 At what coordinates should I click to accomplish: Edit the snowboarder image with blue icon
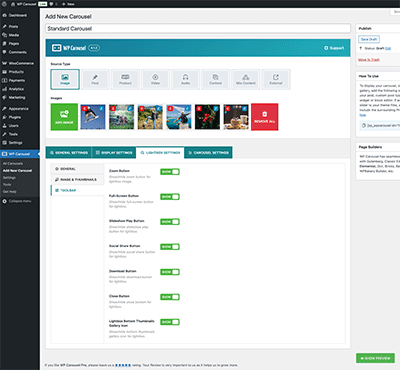coord(101,108)
